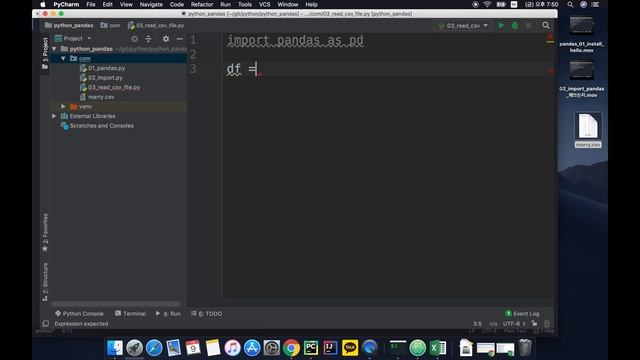Launch Safari from the Dock

154,348
